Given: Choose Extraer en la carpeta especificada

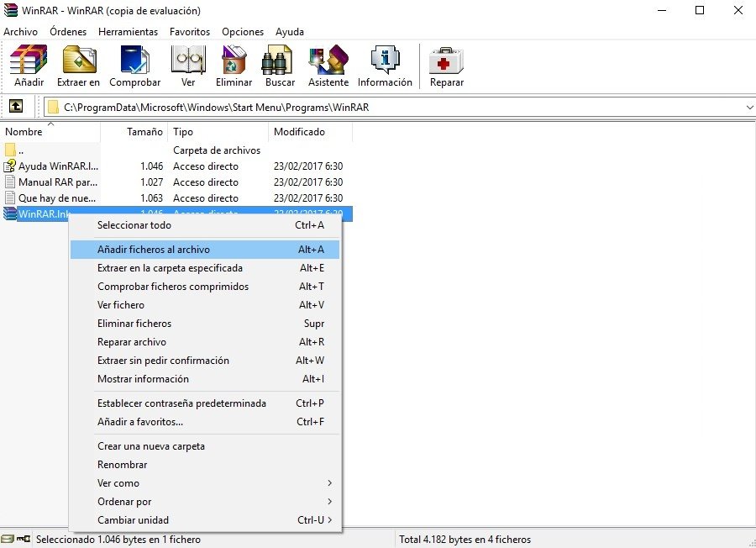Looking at the screenshot, I should point(205,268).
